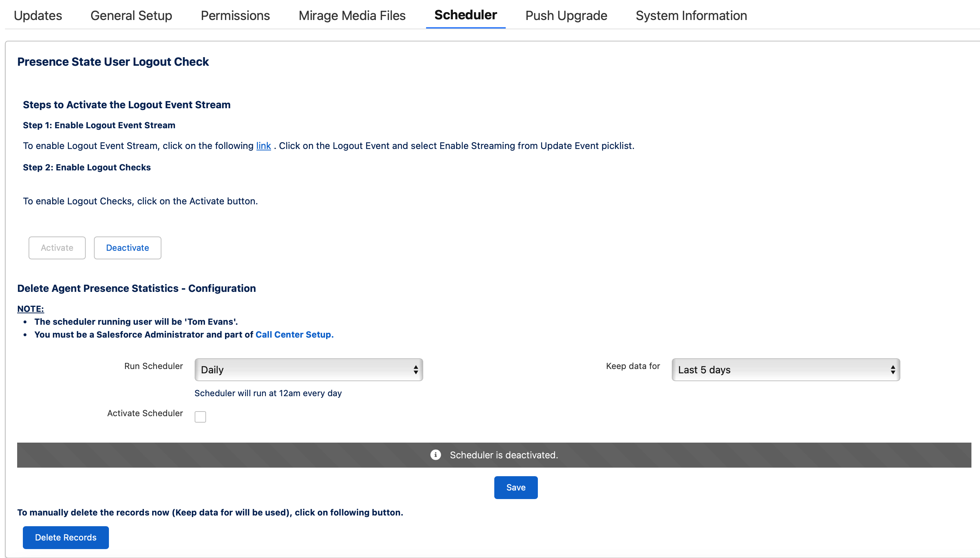View the System Information tab
This screenshot has height=558, width=980.
pyautogui.click(x=691, y=15)
